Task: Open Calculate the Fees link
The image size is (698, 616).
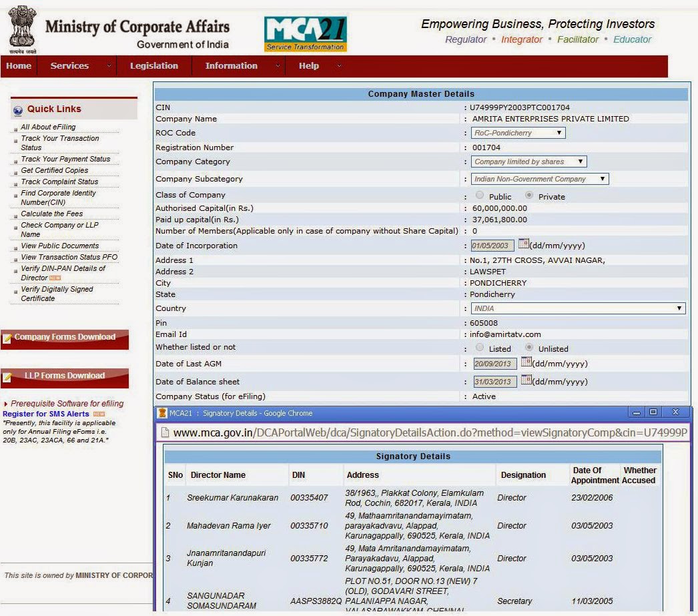Action: (x=51, y=214)
